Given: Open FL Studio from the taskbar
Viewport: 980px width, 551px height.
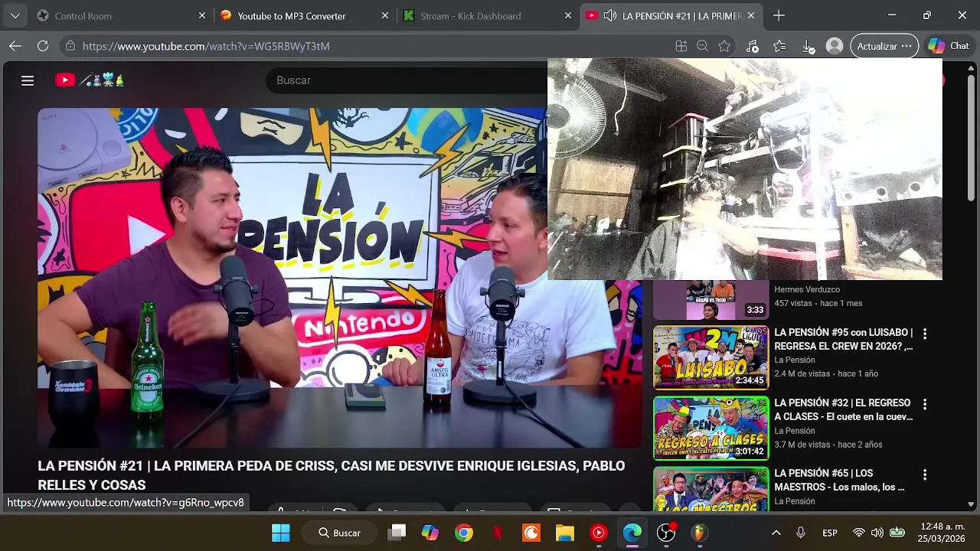Looking at the screenshot, I should point(699,533).
